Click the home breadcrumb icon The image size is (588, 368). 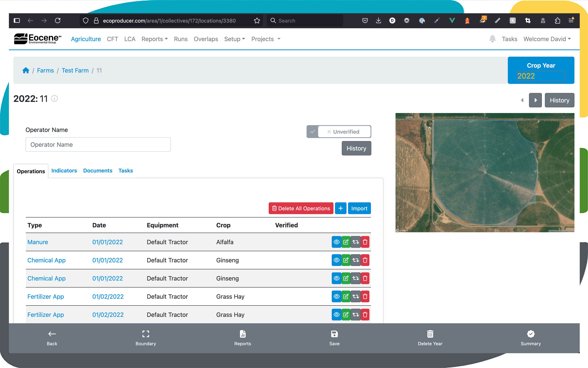tap(26, 71)
